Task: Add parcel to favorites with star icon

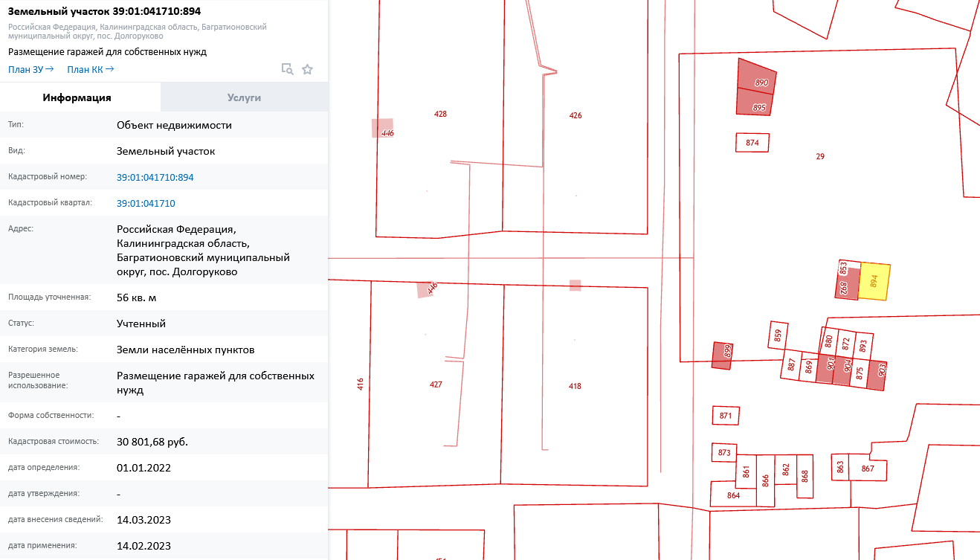Action: click(x=307, y=69)
